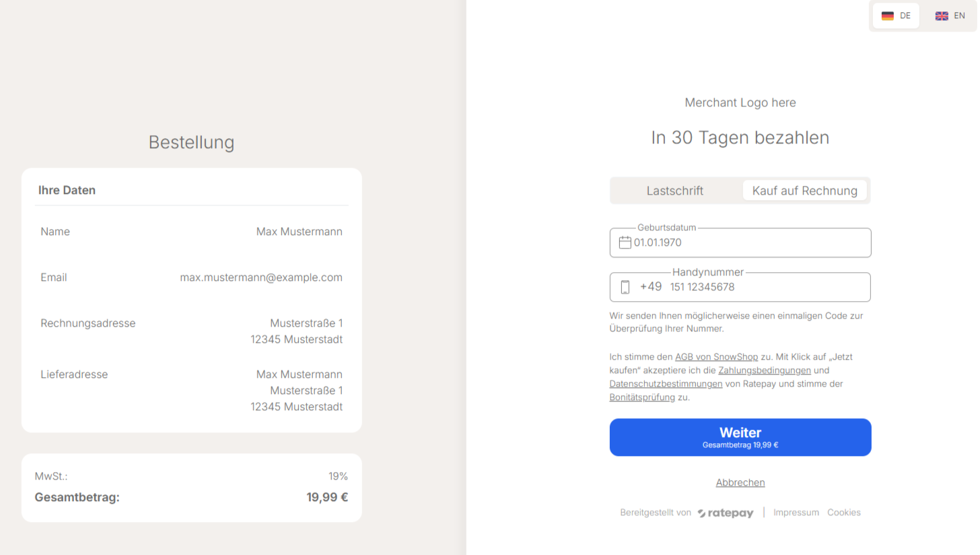The image size is (980, 555).
Task: Open the Bonitätsprüfung link
Action: click(642, 397)
